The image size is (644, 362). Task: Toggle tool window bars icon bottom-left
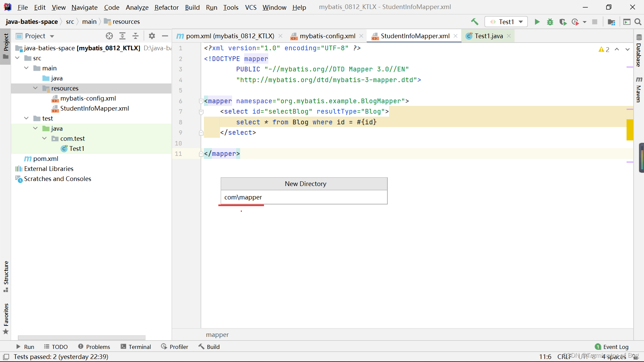pos(6,357)
